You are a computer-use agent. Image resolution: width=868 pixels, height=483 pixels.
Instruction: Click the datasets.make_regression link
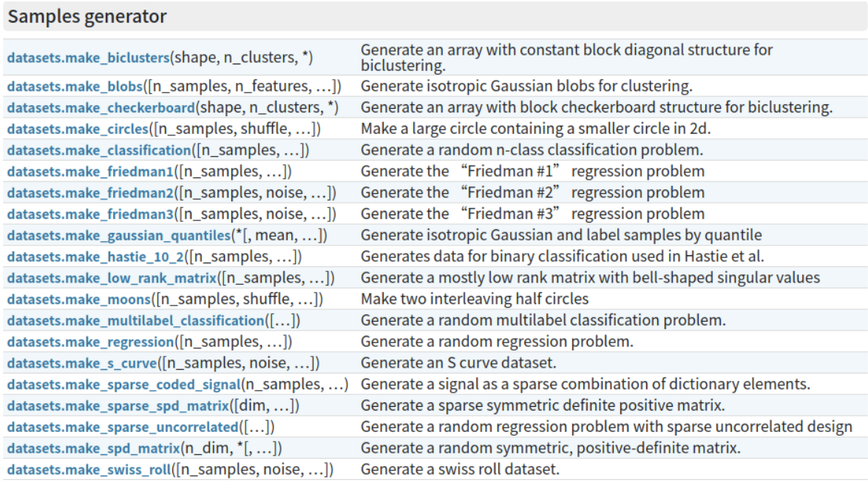pyautogui.click(x=90, y=342)
